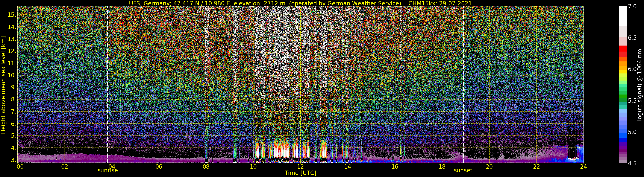This screenshot has height=177, width=644.
Task: Click the '14' time axis tick label
Action: pos(347,166)
